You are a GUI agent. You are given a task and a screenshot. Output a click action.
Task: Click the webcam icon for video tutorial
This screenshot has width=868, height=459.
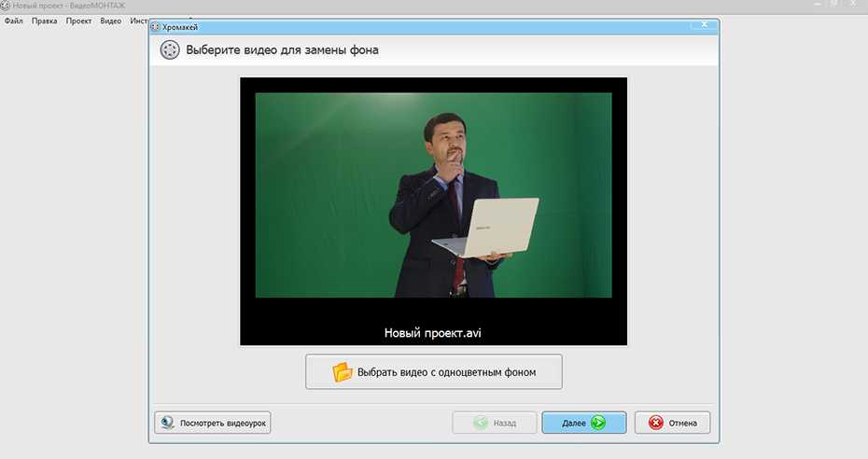pyautogui.click(x=167, y=423)
